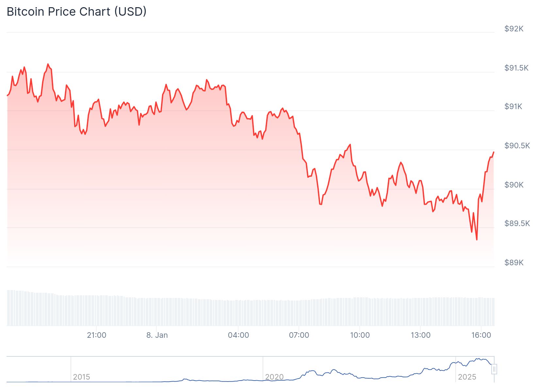Click the lowest dip of the price line

(x=477, y=240)
